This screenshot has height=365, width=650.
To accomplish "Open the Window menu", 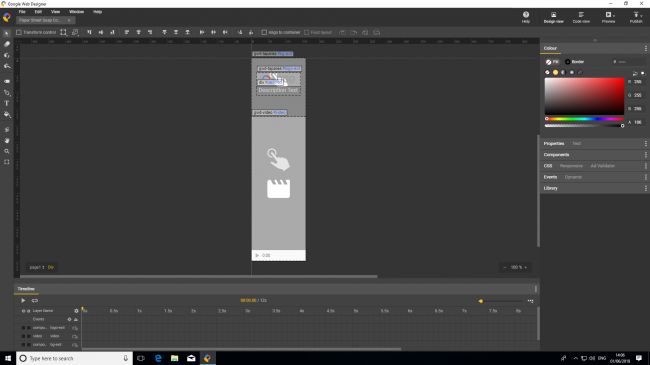I will click(76, 12).
